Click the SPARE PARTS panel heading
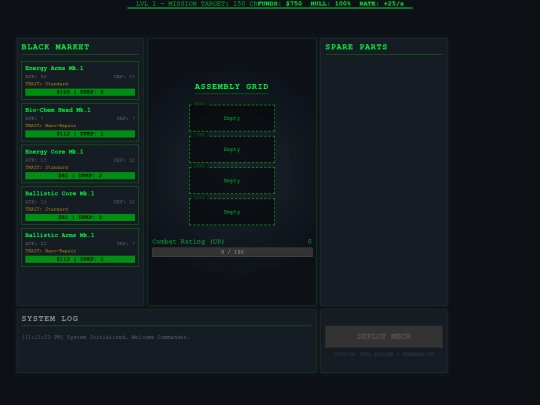The image size is (540, 405). point(356,47)
